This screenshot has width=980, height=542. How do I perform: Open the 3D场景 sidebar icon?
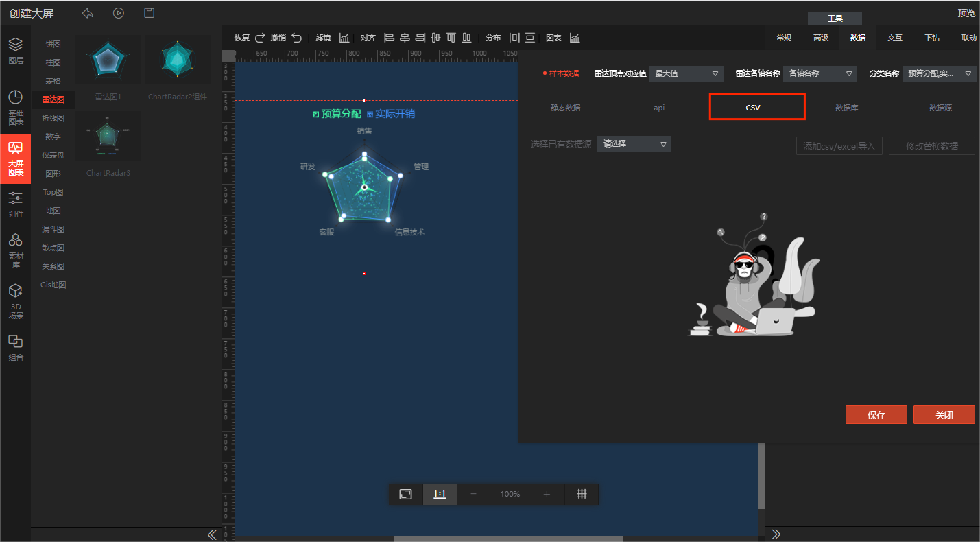point(15,302)
